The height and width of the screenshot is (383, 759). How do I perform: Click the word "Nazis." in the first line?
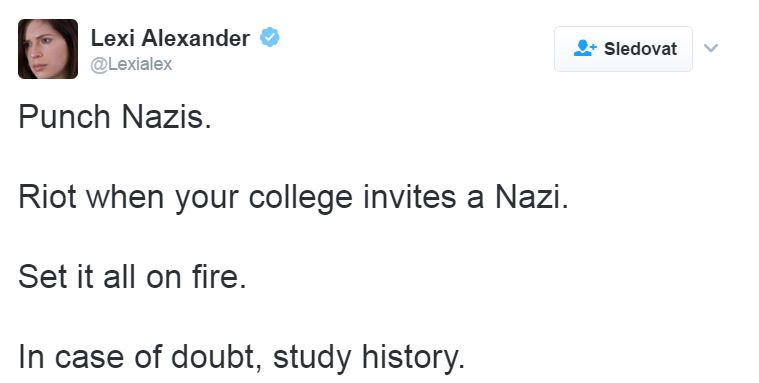[x=167, y=118]
